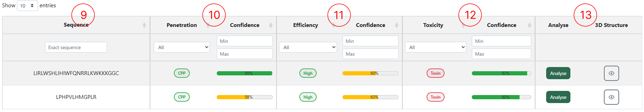This screenshot has height=112, width=644.
Task: Open the Penetration filter dropdown
Action: pyautogui.click(x=182, y=47)
